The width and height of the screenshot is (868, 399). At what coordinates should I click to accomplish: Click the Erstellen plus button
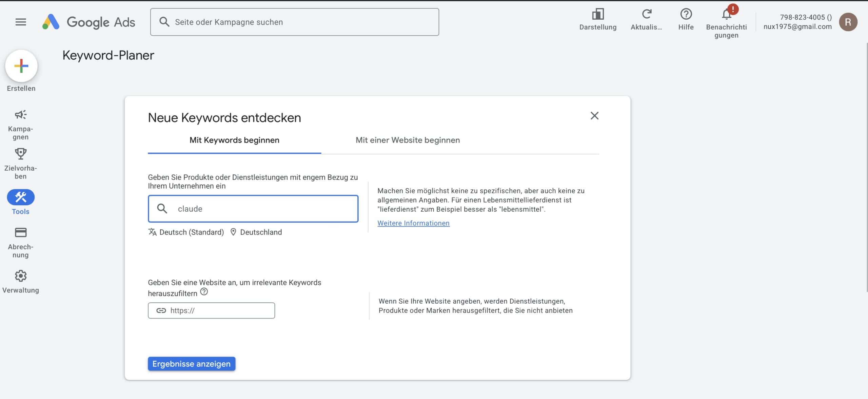21,66
